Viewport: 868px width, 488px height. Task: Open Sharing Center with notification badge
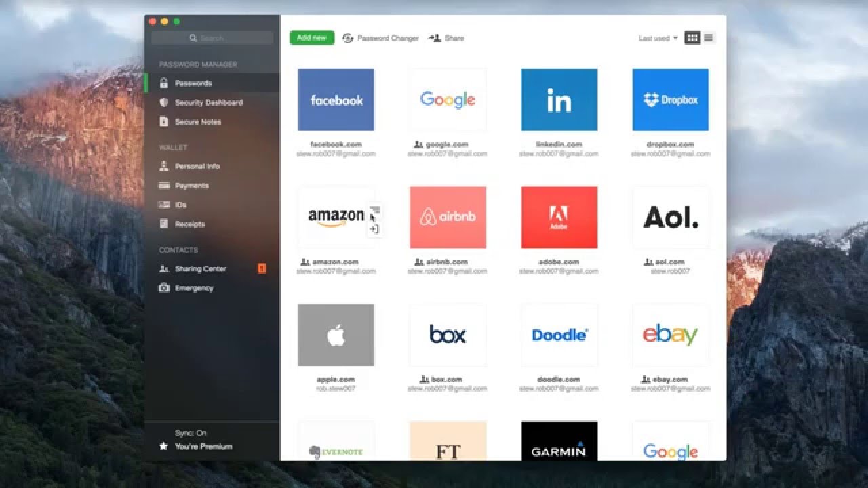(201, 269)
